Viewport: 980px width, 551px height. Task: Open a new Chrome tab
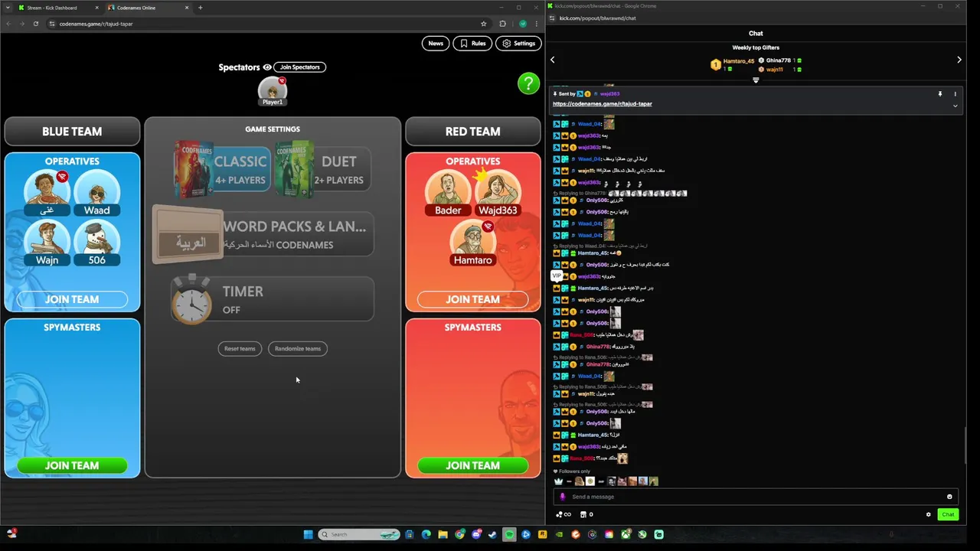pos(201,8)
